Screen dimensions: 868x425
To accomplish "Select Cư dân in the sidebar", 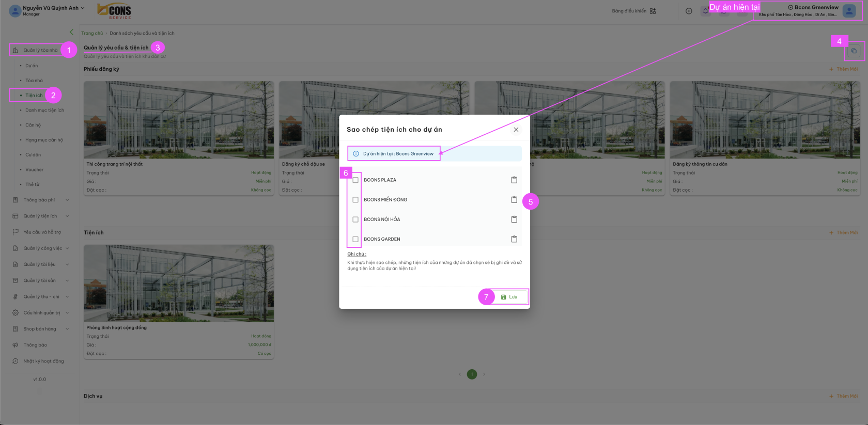I will (x=33, y=155).
